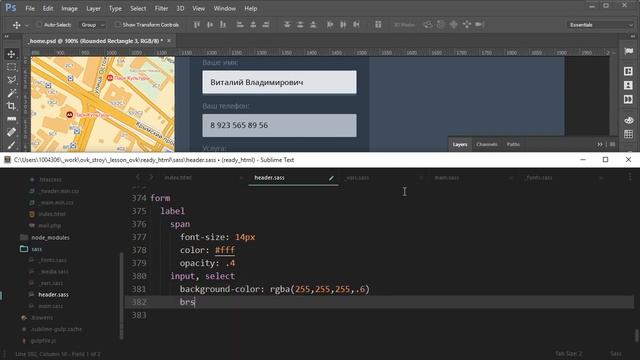Switch to the Paths panel tab
Image resolution: width=640 pixels, height=360 pixels.
tap(513, 144)
